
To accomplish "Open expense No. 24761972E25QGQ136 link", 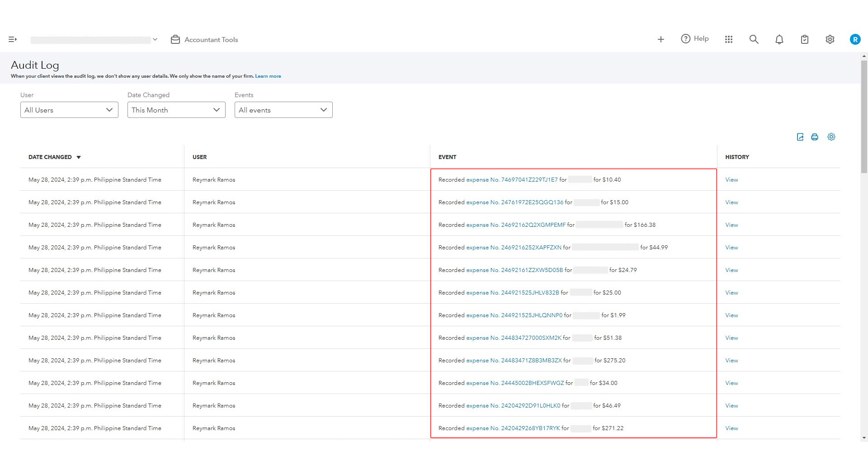I will pos(515,202).
